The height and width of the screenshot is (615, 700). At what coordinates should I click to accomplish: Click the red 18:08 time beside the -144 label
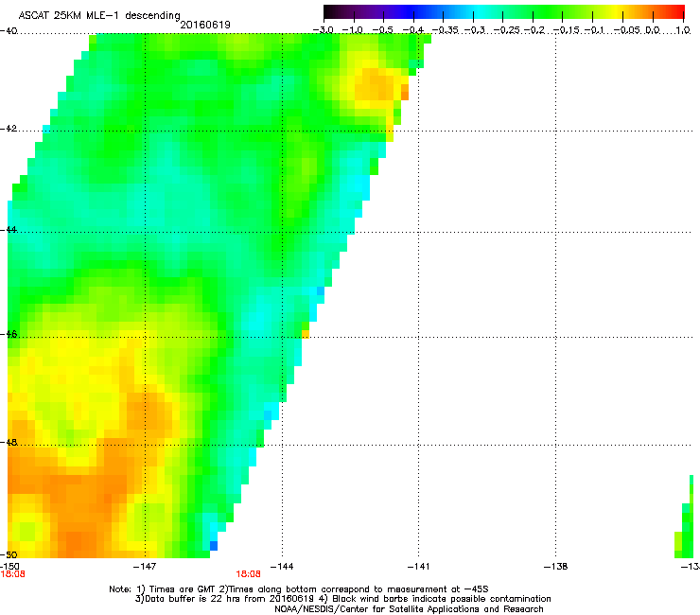coord(248,574)
